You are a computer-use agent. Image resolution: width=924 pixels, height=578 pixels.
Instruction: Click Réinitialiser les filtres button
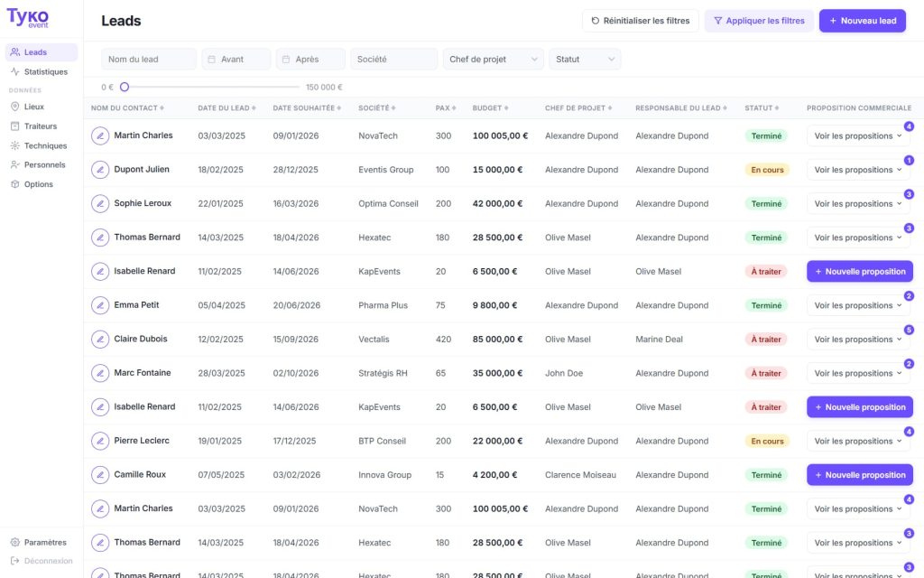coord(641,21)
